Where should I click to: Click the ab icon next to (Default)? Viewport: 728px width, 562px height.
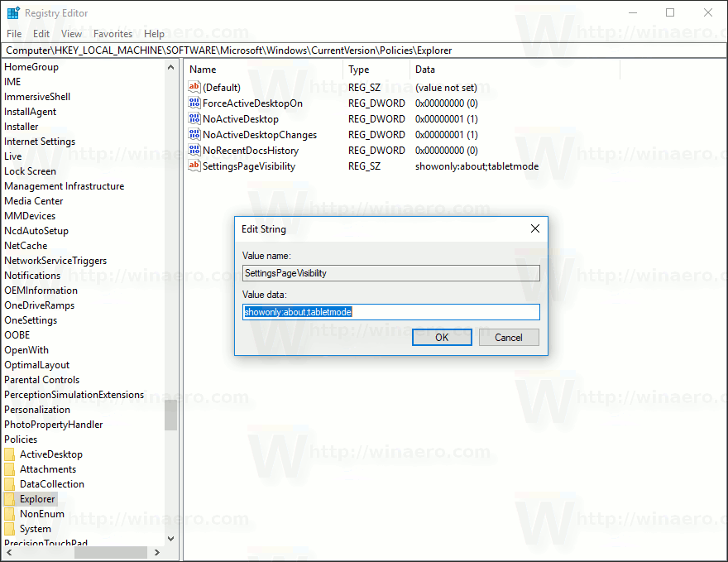point(194,87)
